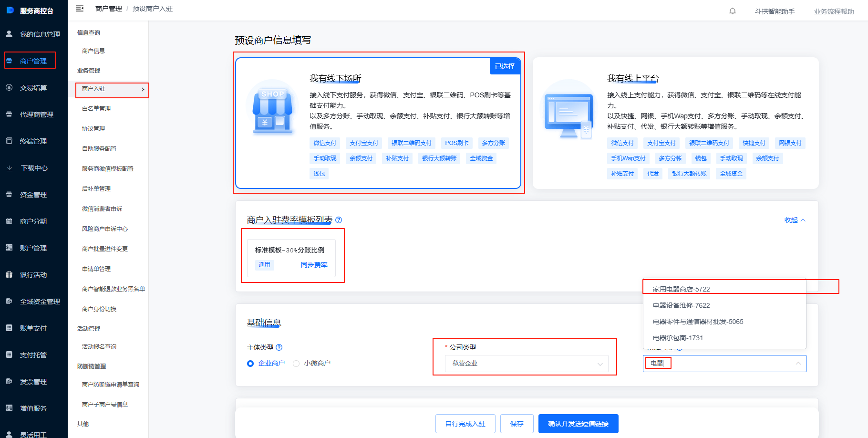Screen dimensions: 868x438
Task: Click 确认并发送短信链接 button
Action: (579, 424)
